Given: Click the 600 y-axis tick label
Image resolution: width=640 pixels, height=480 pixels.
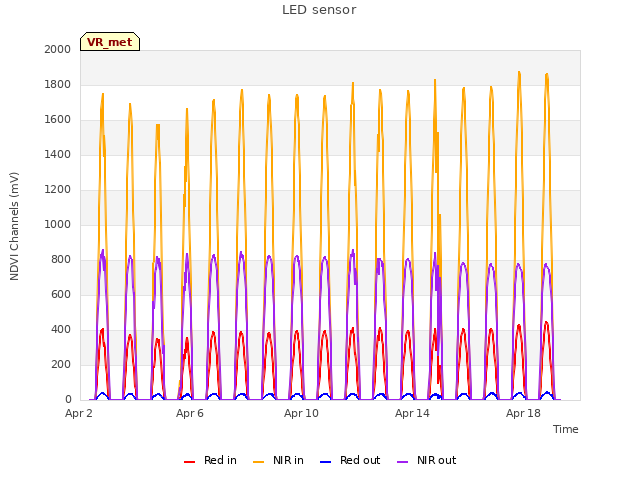Looking at the screenshot, I should [x=61, y=294].
